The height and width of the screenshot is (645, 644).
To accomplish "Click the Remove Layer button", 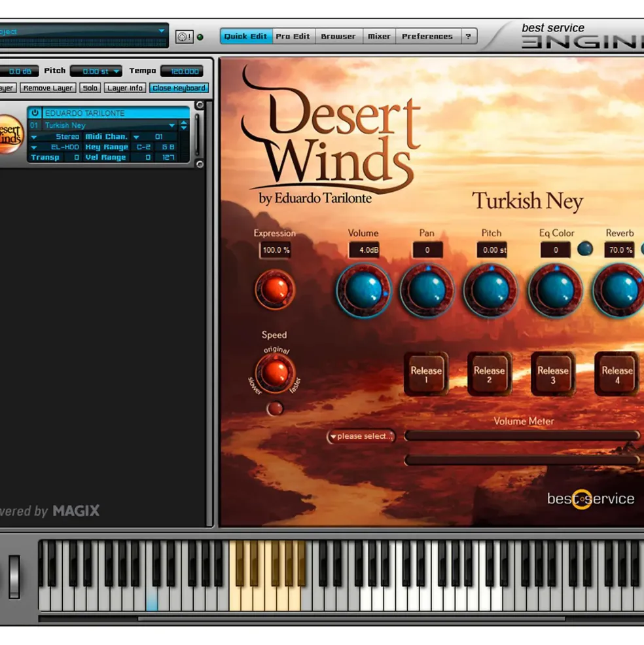I will click(x=48, y=88).
